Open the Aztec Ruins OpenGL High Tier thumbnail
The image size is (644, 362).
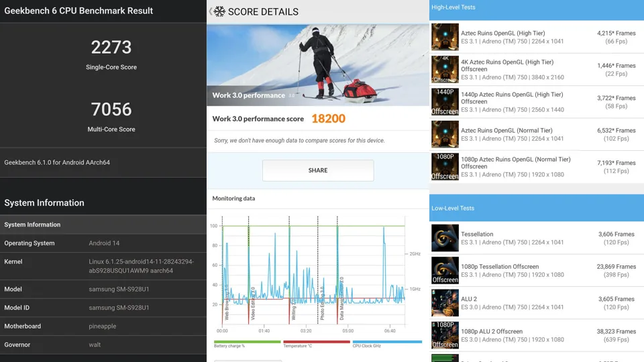(445, 37)
